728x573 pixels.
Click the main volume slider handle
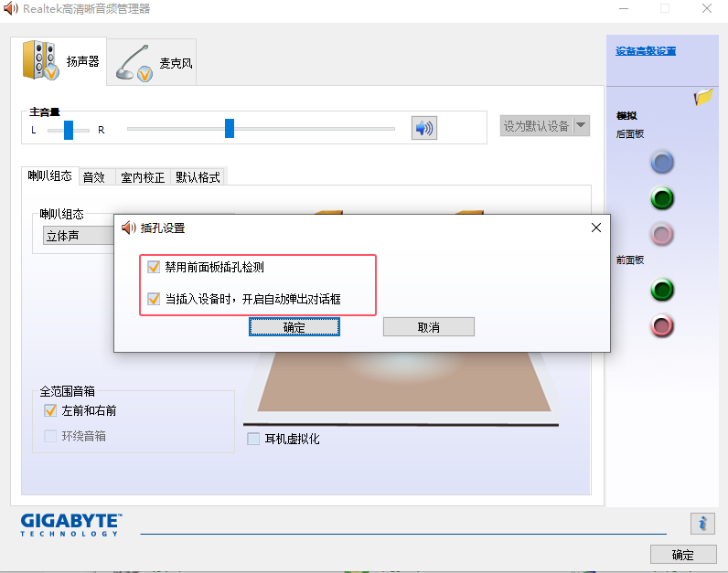(230, 129)
